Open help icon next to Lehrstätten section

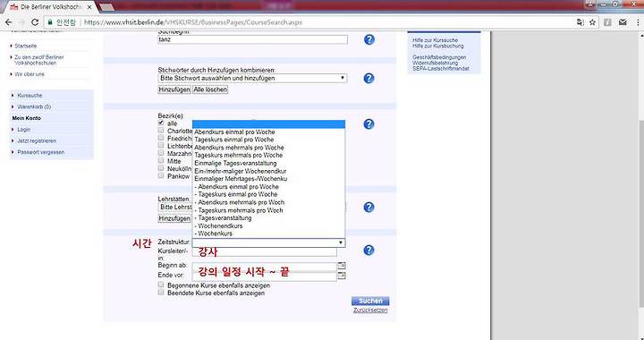[x=369, y=208]
